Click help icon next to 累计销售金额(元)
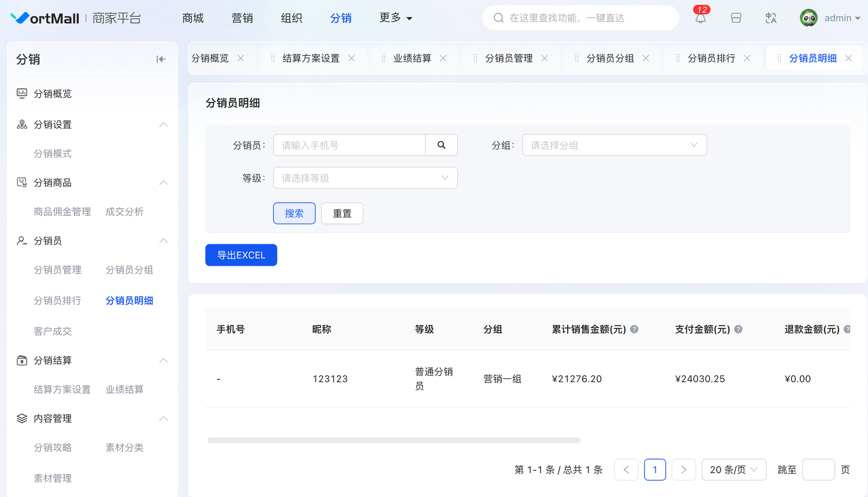Viewport: 868px width, 497px height. tap(634, 329)
